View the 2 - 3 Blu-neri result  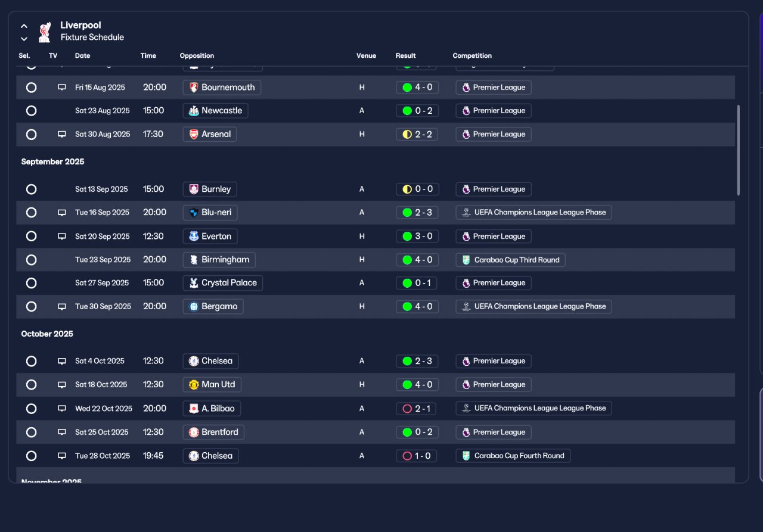pyautogui.click(x=417, y=213)
